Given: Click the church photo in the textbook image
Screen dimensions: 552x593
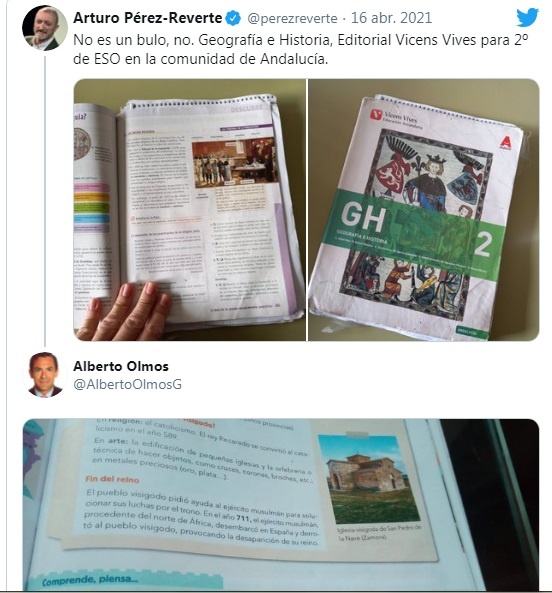Looking at the screenshot, I should click(368, 479).
